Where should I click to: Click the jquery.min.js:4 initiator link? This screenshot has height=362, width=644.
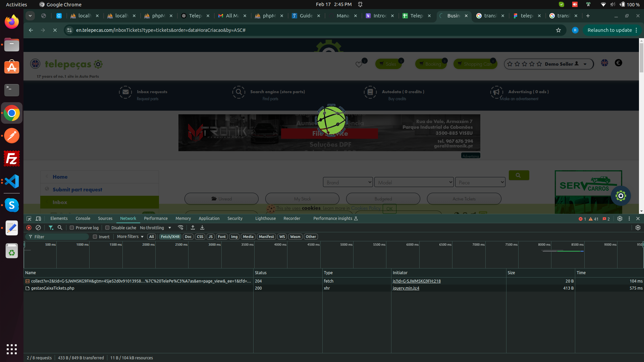click(406, 288)
